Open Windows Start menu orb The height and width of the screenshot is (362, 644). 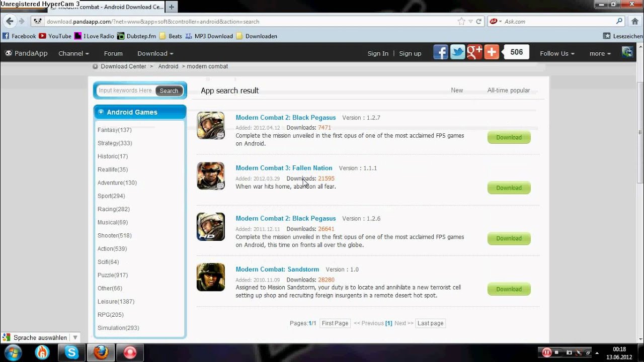coord(13,352)
